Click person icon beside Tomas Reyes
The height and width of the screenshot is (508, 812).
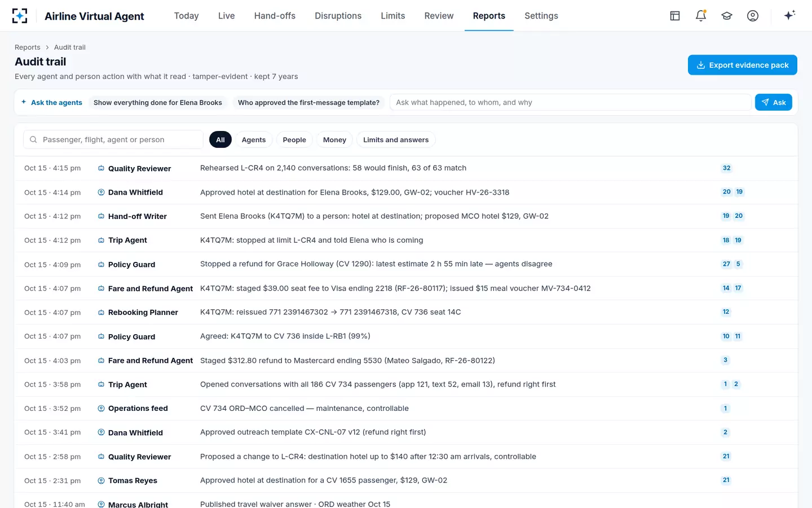tap(101, 481)
